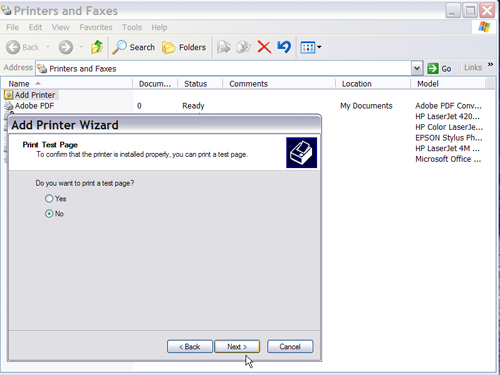Select the Adobe PDF printer icon
The width and height of the screenshot is (500, 375).
pos(9,106)
